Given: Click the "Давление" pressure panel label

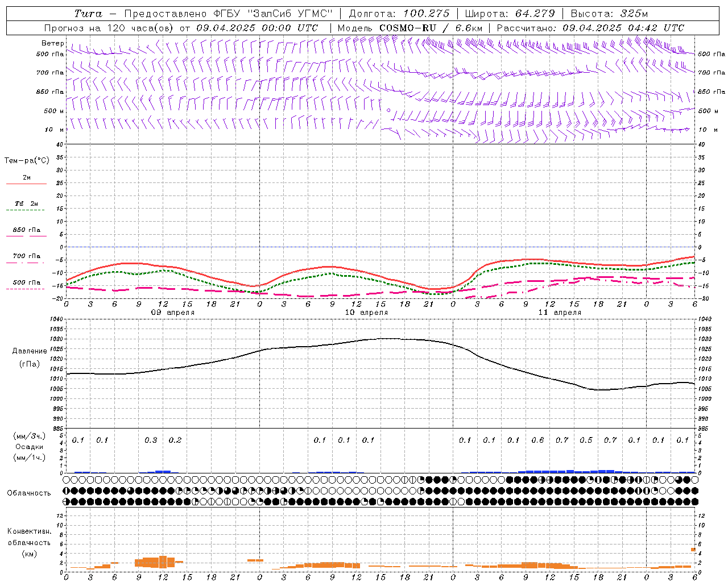Looking at the screenshot, I should [x=30, y=351].
